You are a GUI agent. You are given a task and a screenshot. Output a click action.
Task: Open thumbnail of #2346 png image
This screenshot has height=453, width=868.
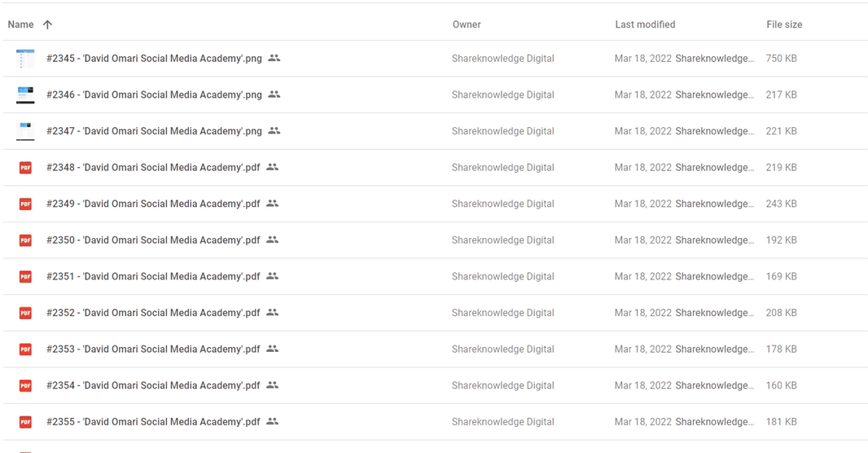[x=25, y=95]
